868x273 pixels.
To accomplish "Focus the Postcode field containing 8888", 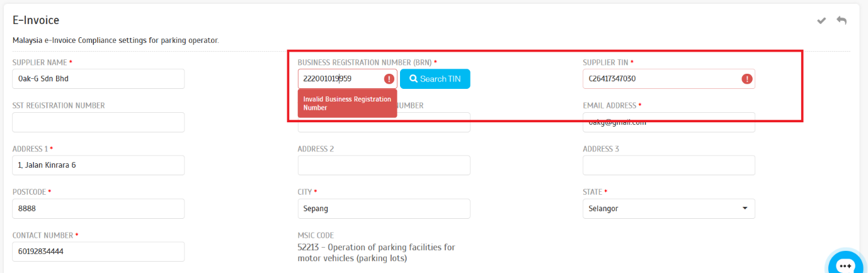I will click(98, 209).
